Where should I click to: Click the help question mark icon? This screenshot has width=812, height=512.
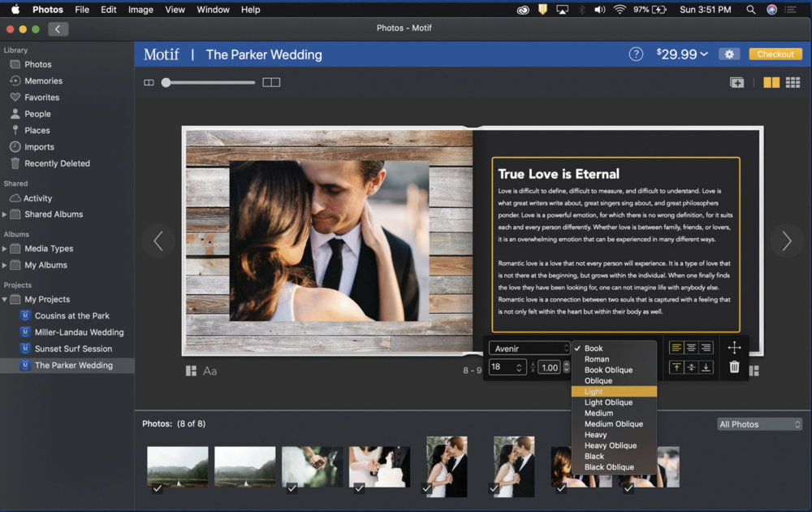636,54
